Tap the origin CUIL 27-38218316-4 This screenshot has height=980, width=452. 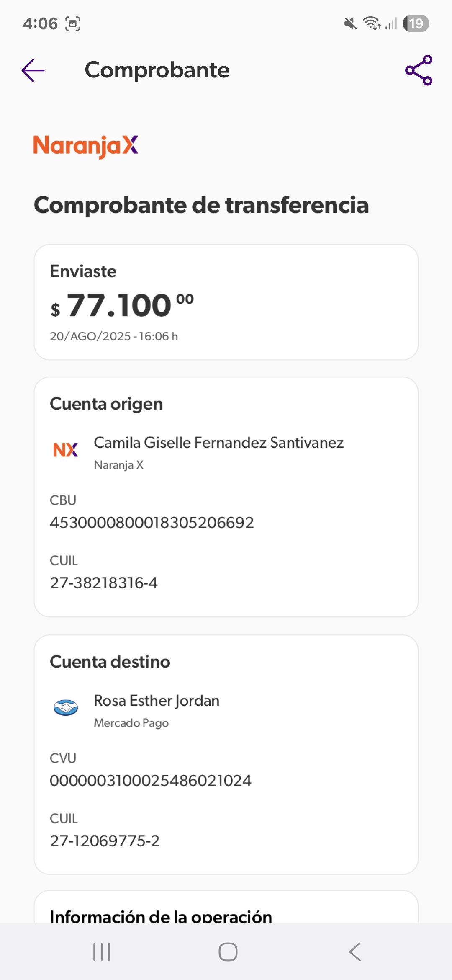pyautogui.click(x=104, y=583)
